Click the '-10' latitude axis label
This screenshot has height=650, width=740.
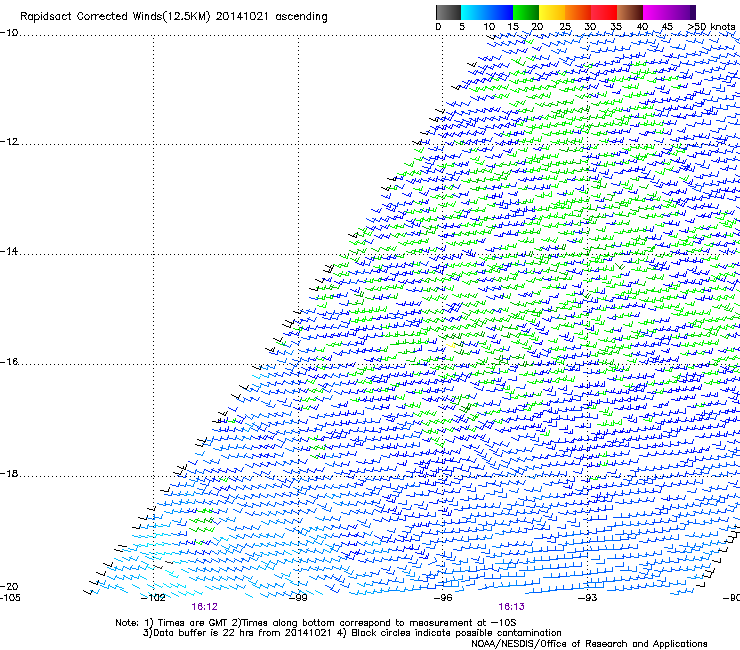pos(9,32)
